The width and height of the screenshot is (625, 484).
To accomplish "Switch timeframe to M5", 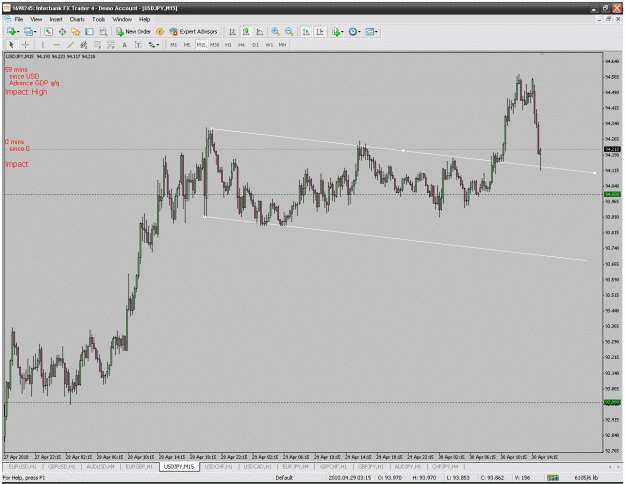I will (x=187, y=45).
